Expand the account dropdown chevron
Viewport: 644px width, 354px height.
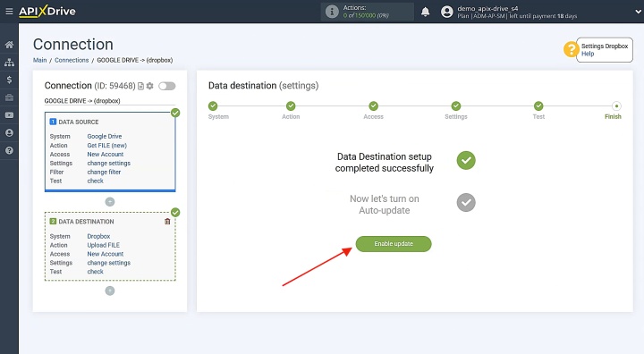(639, 12)
